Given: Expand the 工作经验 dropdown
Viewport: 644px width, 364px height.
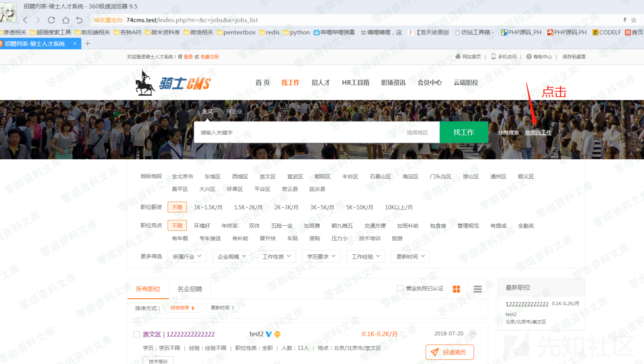Looking at the screenshot, I should coord(366,256).
